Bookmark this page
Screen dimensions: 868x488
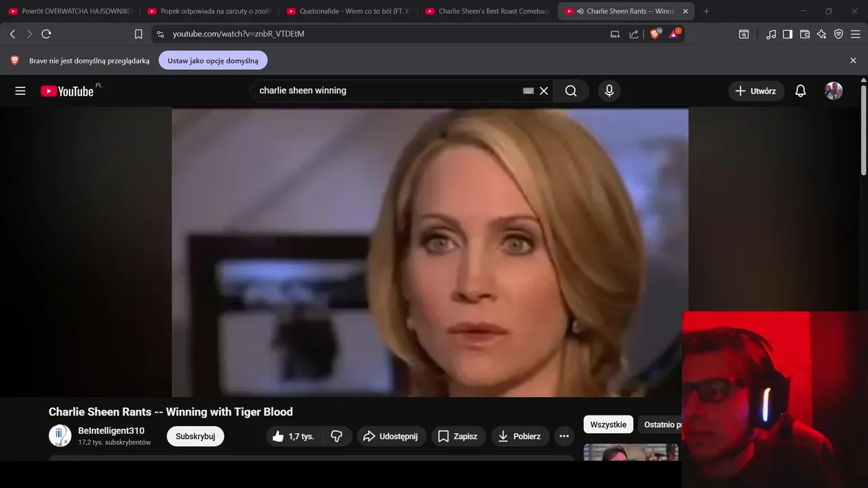pos(138,34)
